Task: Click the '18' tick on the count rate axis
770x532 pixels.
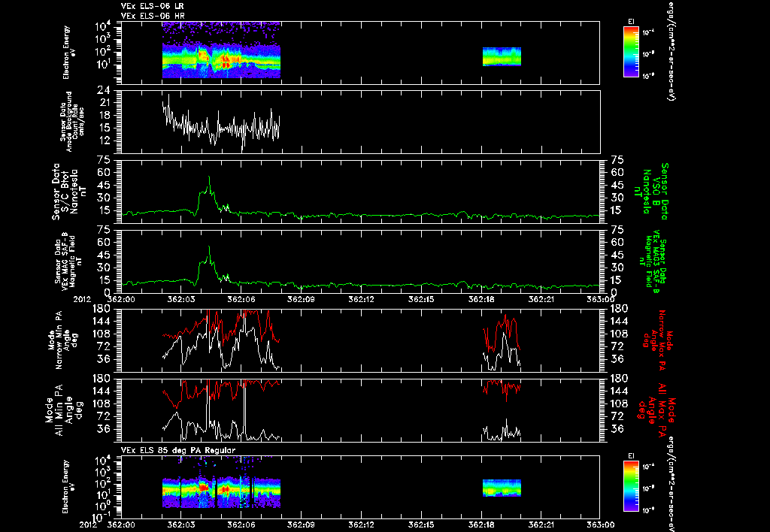Action: click(x=104, y=115)
